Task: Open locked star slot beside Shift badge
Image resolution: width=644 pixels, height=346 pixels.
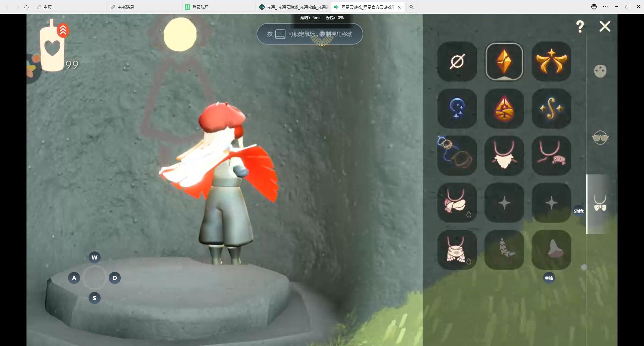Action: [551, 203]
